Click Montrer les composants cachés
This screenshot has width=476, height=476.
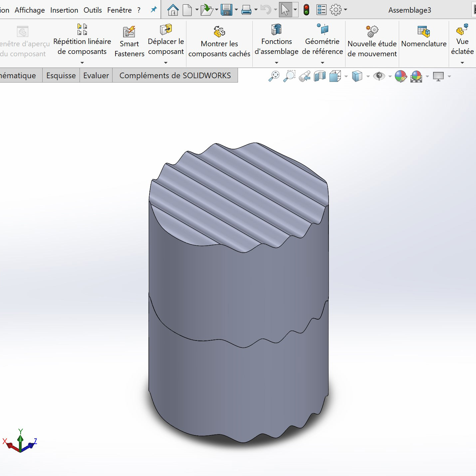[219, 41]
